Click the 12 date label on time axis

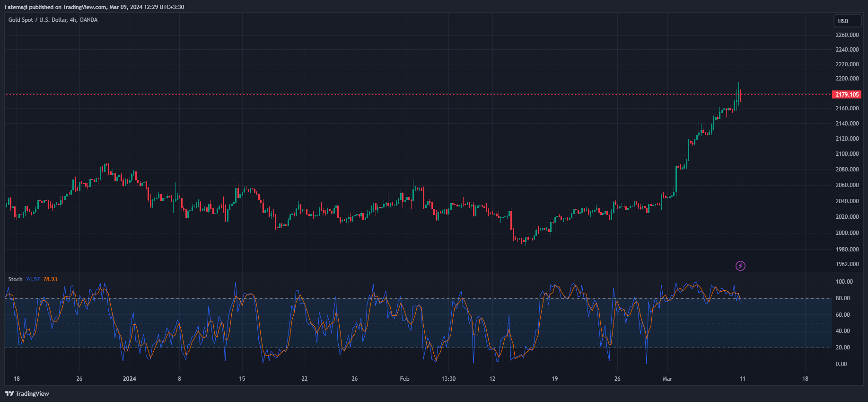492,379
